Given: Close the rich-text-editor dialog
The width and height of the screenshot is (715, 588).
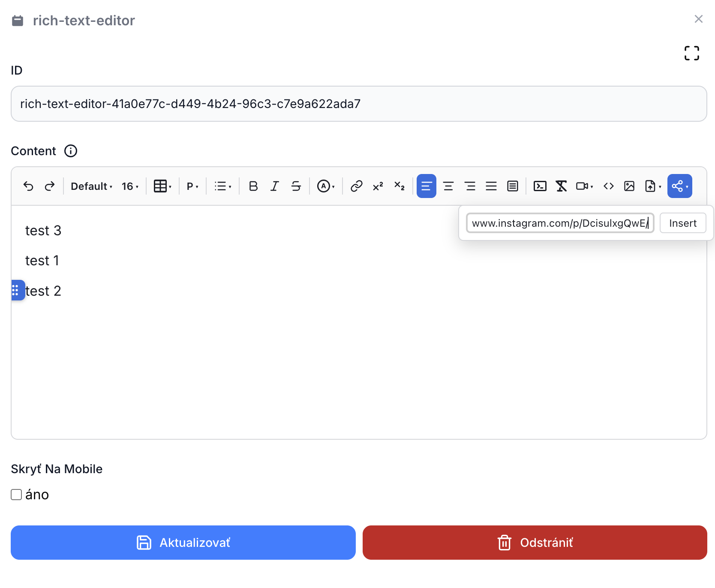Looking at the screenshot, I should click(698, 19).
